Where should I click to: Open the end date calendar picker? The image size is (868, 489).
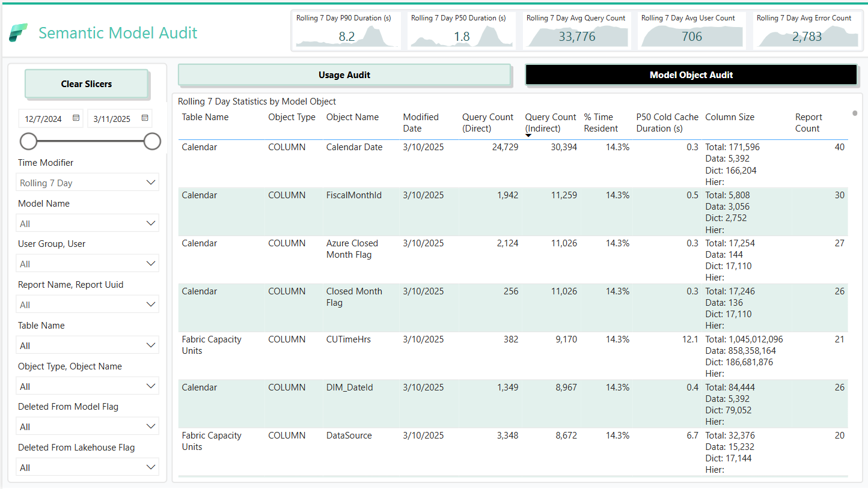point(145,118)
